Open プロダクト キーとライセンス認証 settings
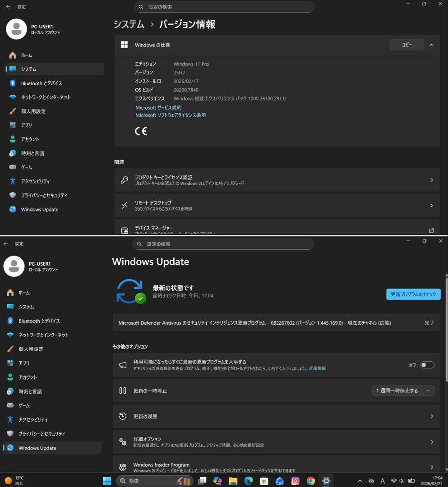 coord(277,180)
